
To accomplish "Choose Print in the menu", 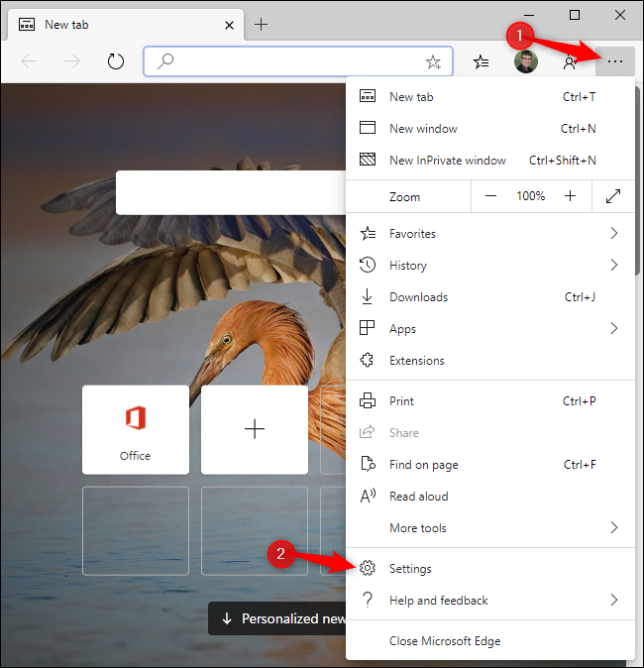I will [489, 400].
